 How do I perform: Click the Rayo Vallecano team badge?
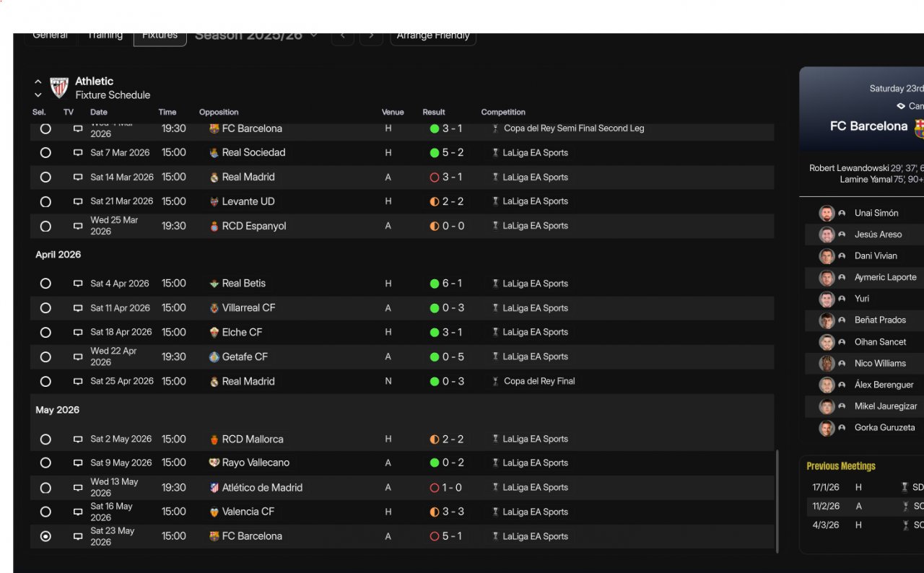[214, 463]
